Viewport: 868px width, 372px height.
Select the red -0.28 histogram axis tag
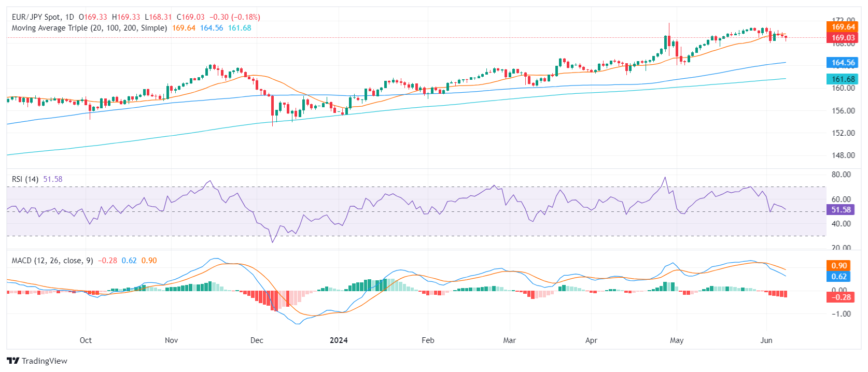[841, 297]
